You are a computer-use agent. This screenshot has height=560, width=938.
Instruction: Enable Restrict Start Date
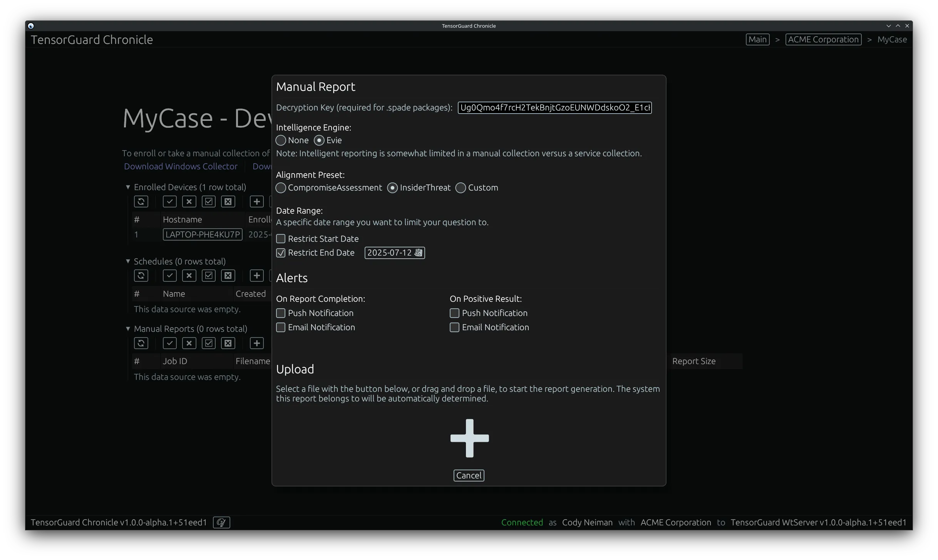[x=280, y=239]
